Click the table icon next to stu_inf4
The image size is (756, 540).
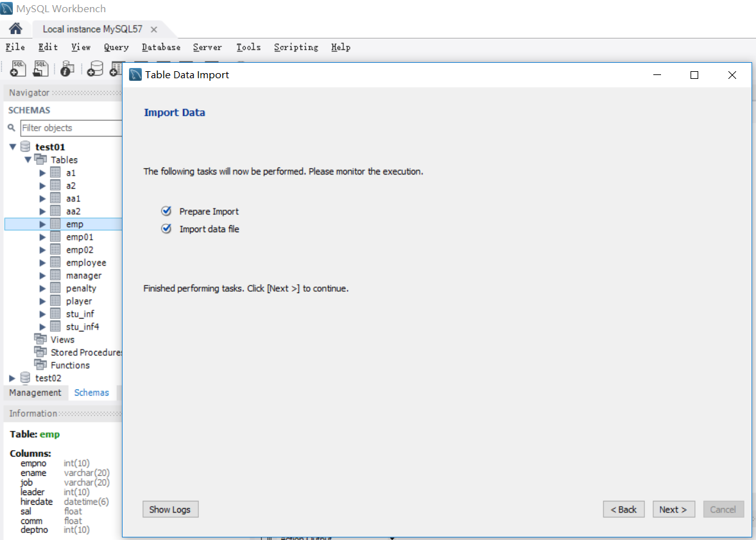pos(55,326)
